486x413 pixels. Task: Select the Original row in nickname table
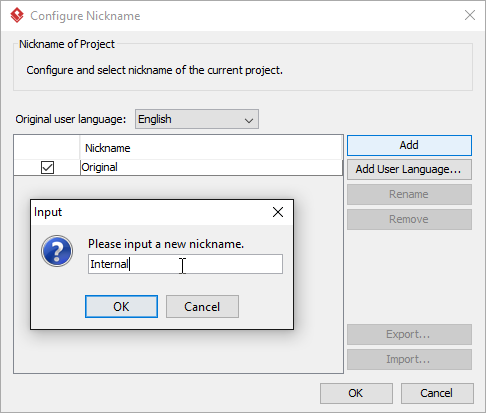coord(178,167)
